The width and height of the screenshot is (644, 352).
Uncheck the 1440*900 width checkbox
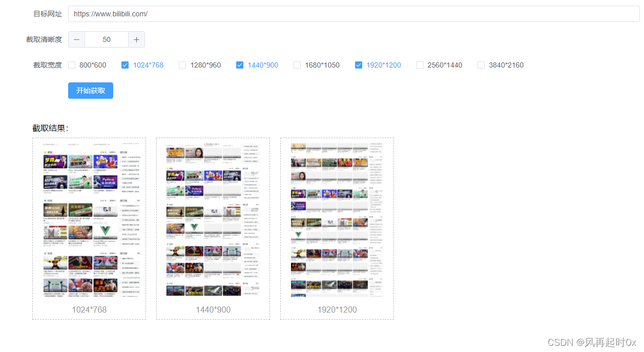(240, 65)
